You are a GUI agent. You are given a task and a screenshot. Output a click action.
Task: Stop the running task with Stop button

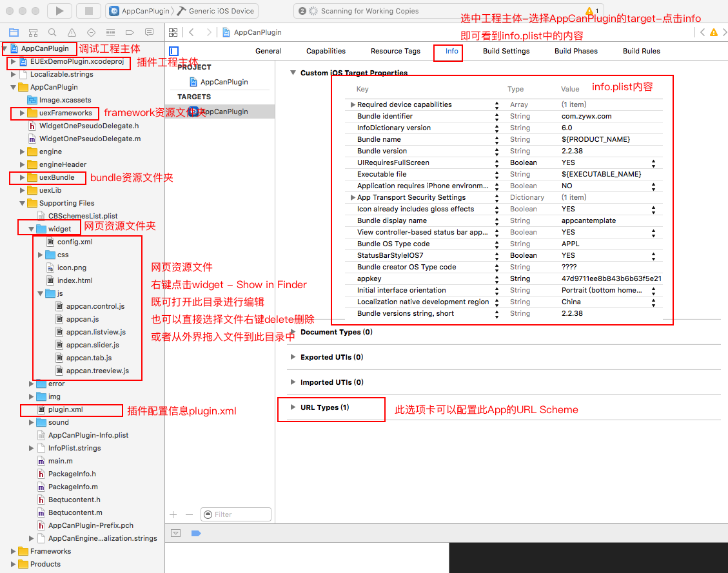(x=89, y=11)
